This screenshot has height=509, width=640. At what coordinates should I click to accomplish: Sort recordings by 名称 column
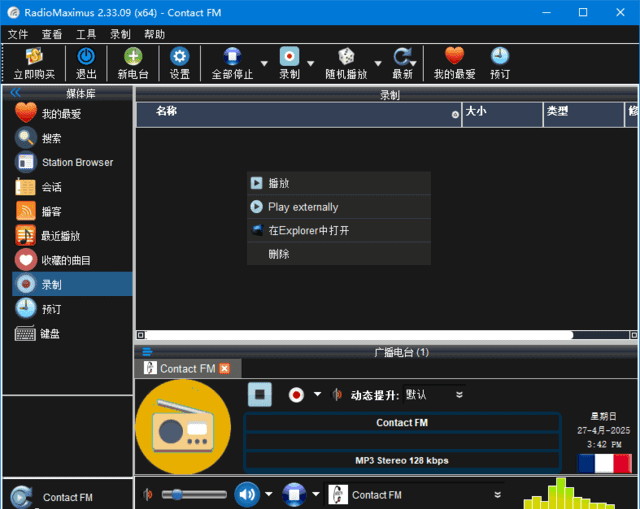coord(298,114)
